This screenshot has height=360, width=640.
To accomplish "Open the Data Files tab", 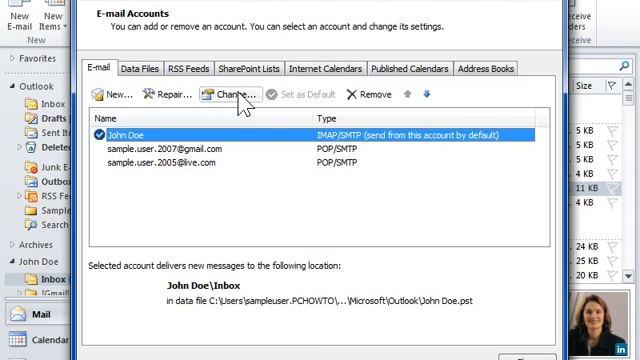I will tap(140, 69).
